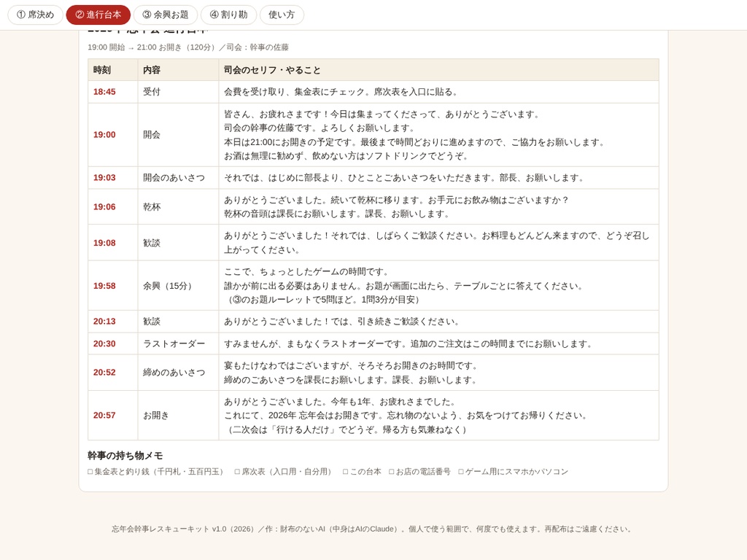Select the 締めのあいさつ cell
The height and width of the screenshot is (560, 747).
[178, 373]
